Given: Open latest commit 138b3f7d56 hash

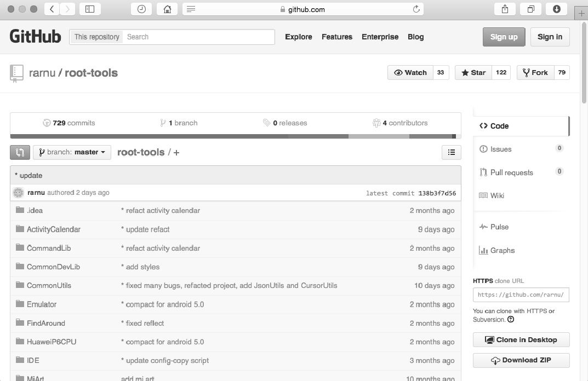Looking at the screenshot, I should tap(437, 193).
